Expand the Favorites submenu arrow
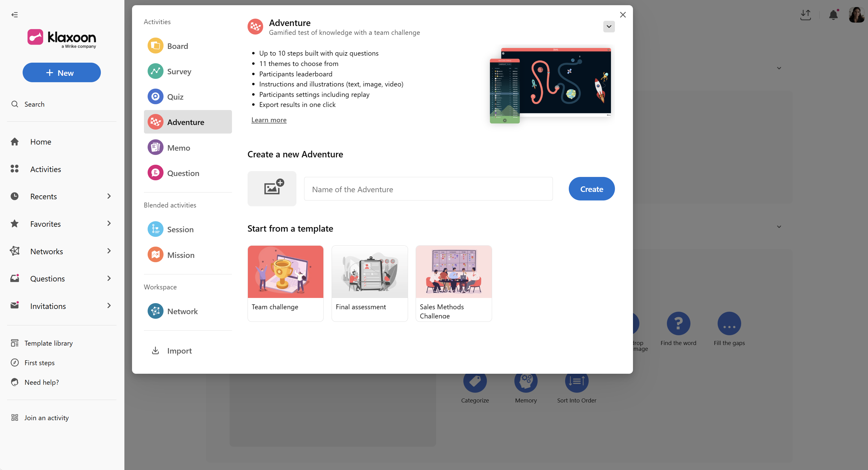 (x=109, y=224)
